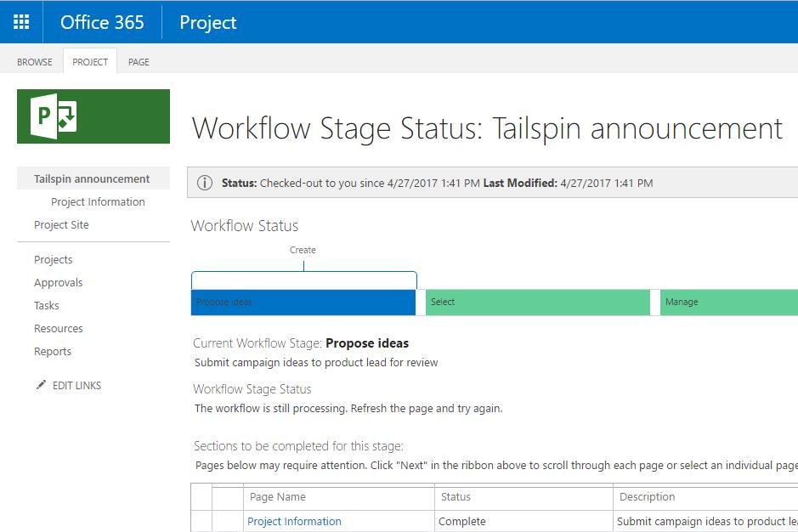Switch to the BROWSE ribbon tab
This screenshot has width=798, height=532.
(35, 62)
